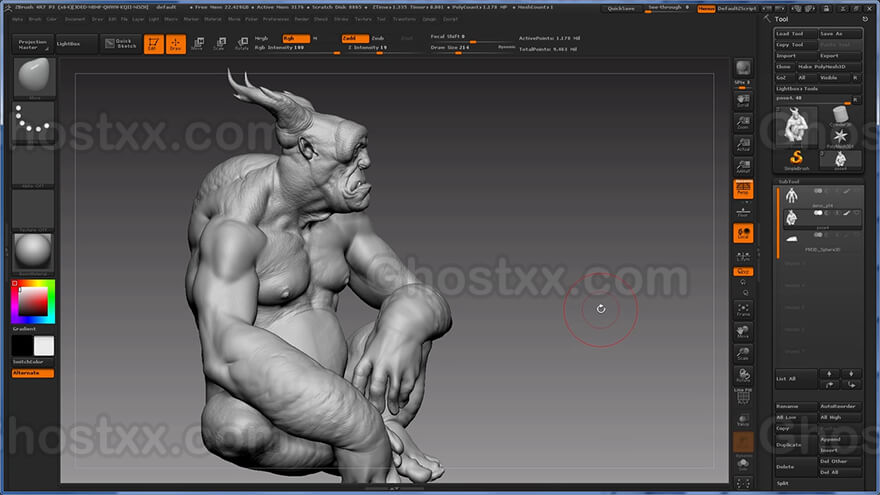
Task: Click the Export button in Tool panel
Action: pos(840,56)
